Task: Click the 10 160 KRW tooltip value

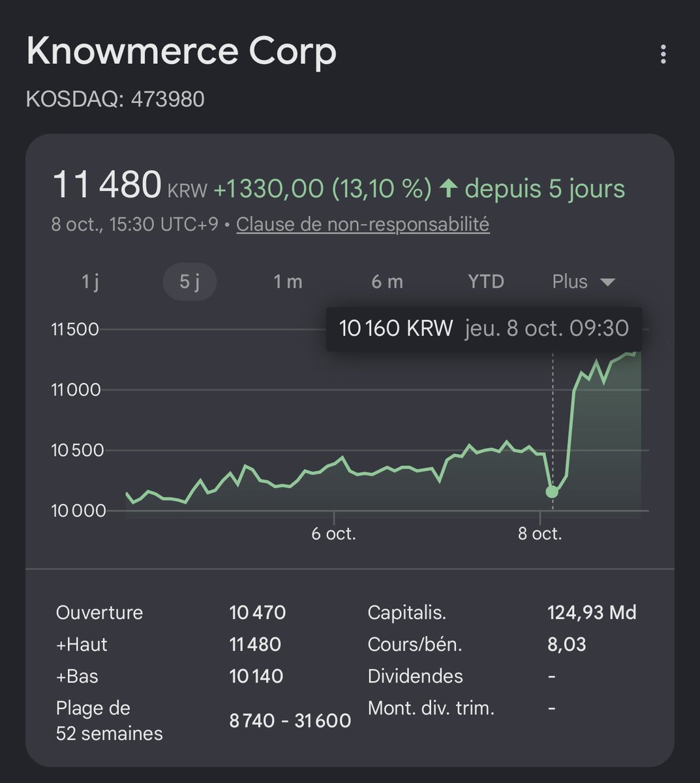Action: 396,328
